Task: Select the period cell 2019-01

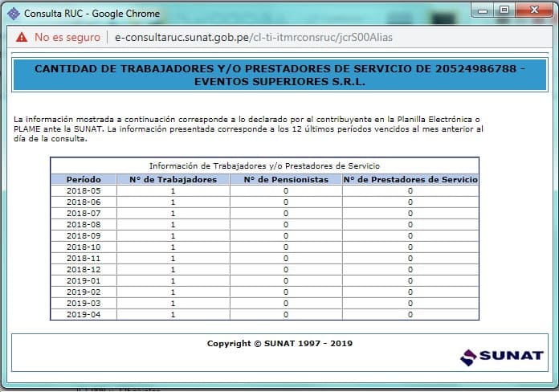Action: pos(84,280)
